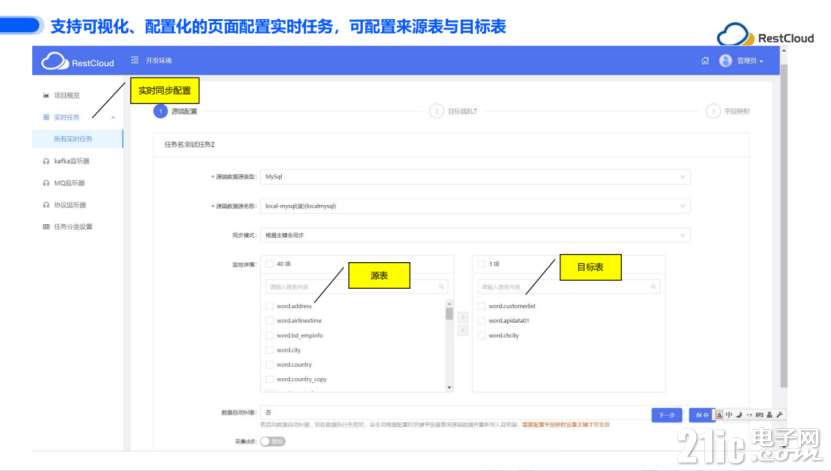Click the 保存 save button
This screenshot has width=831, height=471.
coord(702,415)
